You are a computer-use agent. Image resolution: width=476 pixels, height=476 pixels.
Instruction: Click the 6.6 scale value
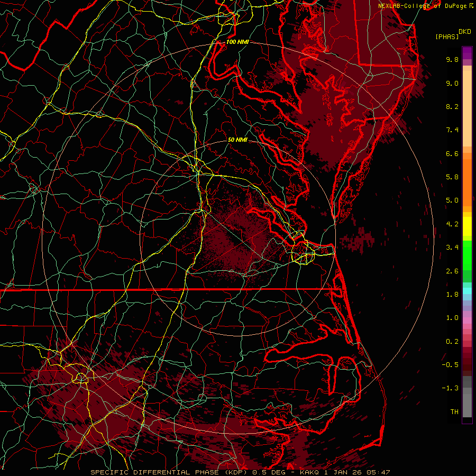(452, 153)
